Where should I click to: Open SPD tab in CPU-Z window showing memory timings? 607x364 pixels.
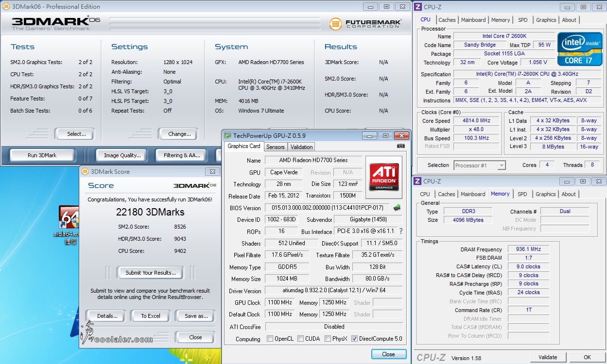tap(522, 194)
